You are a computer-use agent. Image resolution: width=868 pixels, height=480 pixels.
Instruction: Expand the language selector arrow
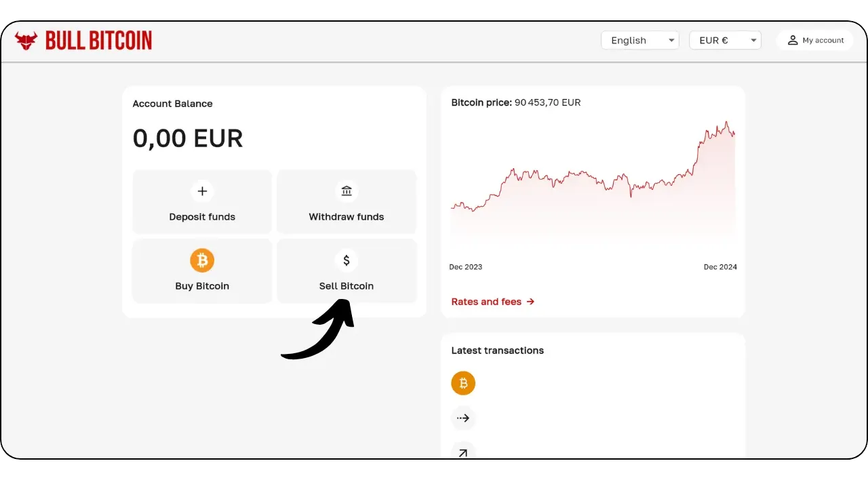point(671,40)
